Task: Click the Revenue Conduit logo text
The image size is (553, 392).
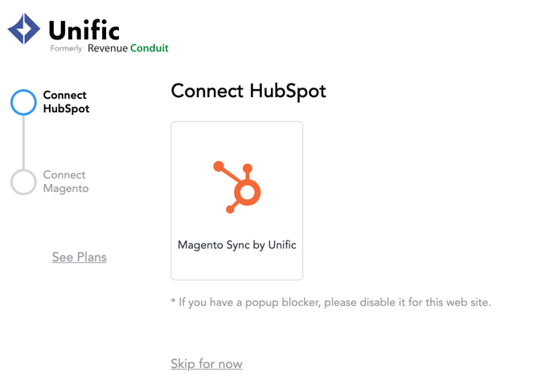Action: click(x=128, y=48)
